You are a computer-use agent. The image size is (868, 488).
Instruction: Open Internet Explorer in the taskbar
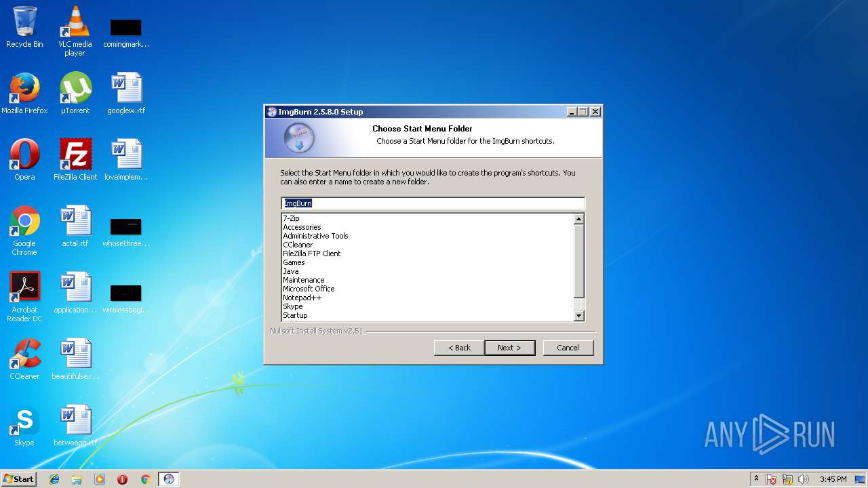coord(54,479)
